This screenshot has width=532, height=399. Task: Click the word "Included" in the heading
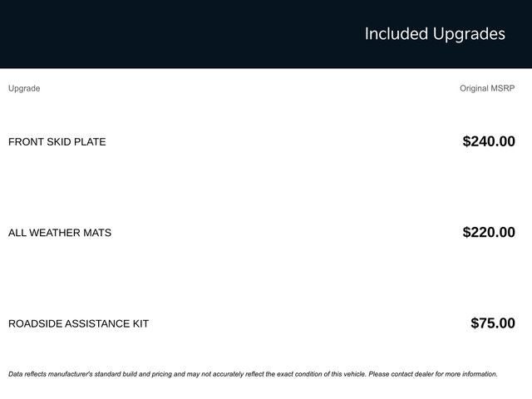coord(396,34)
